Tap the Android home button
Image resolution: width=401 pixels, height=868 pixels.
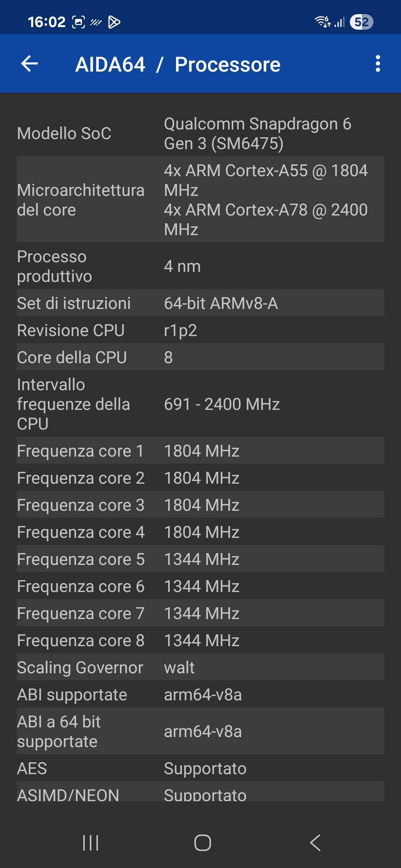(203, 843)
